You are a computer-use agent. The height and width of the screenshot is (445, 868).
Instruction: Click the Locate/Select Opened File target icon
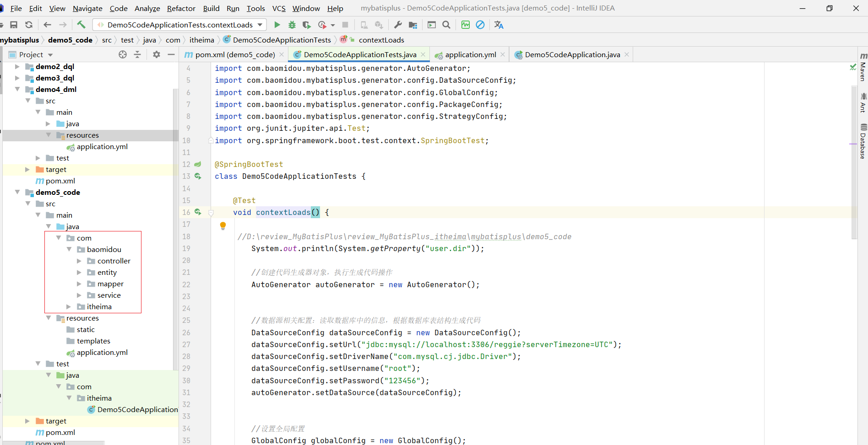point(123,54)
